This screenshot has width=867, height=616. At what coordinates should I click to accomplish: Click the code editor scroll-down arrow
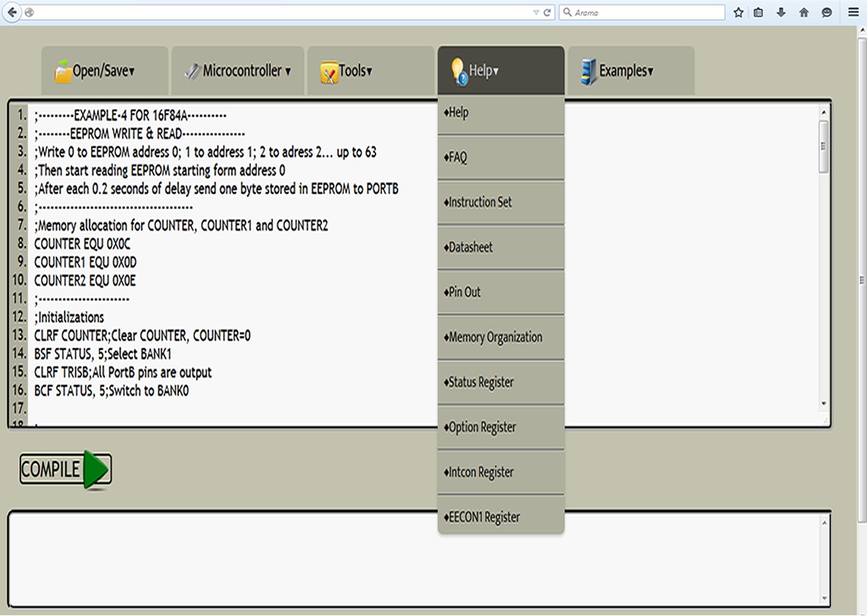(x=824, y=403)
